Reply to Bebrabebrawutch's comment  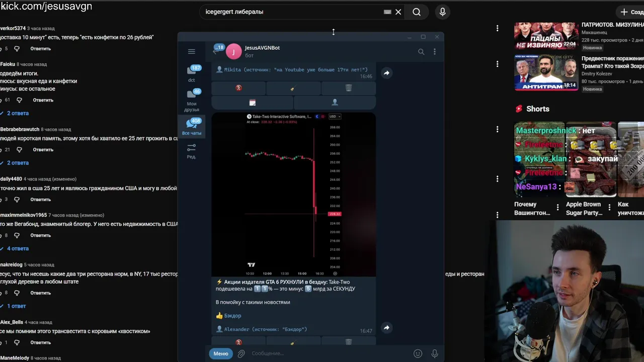43,150
